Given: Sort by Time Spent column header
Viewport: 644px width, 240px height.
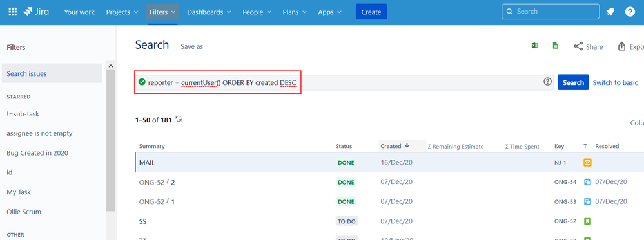Looking at the screenshot, I should [x=522, y=147].
